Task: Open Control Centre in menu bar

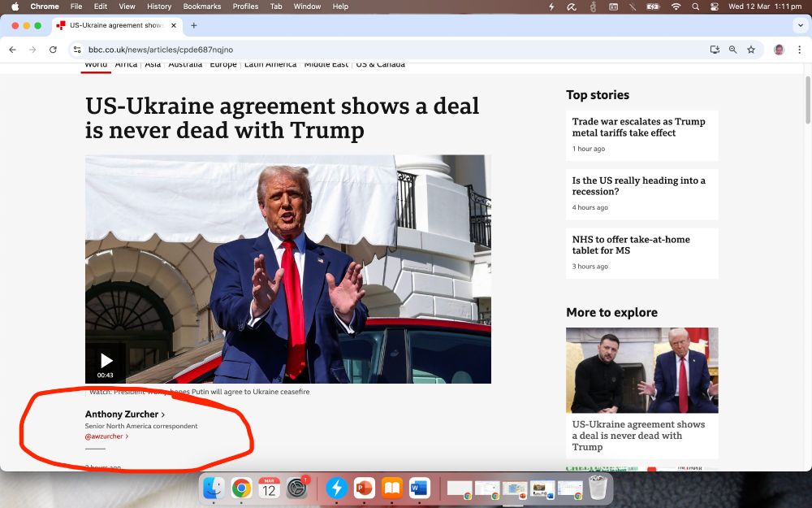Action: [715, 7]
